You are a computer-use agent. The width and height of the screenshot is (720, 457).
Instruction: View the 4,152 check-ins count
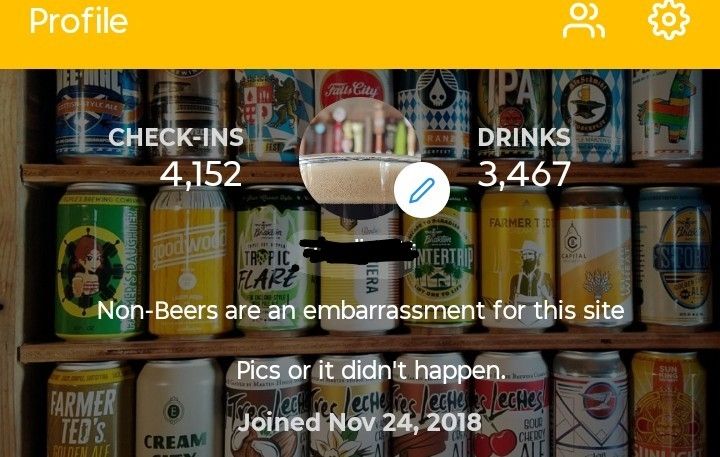tap(201, 174)
